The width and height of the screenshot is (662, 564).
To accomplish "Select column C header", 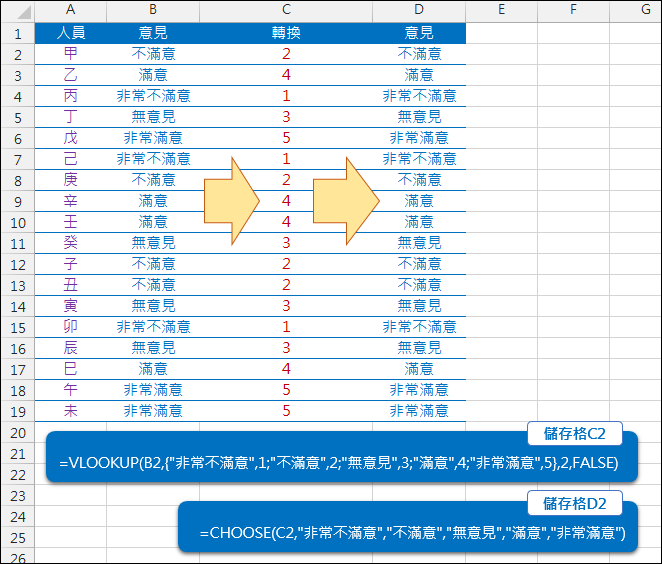I will 286,11.
